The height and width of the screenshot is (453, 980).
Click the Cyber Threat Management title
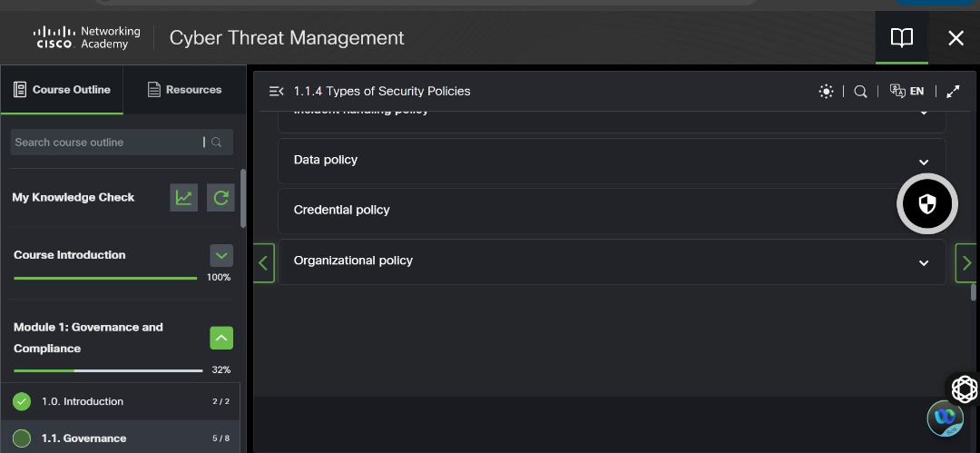tap(287, 37)
